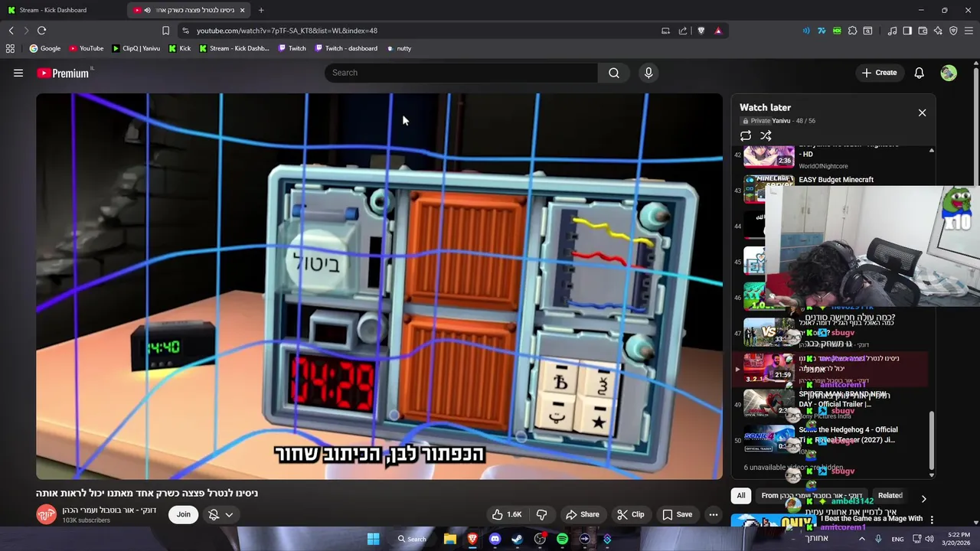The width and height of the screenshot is (980, 551).
Task: Click the YouTube Premium logo
Action: (63, 73)
